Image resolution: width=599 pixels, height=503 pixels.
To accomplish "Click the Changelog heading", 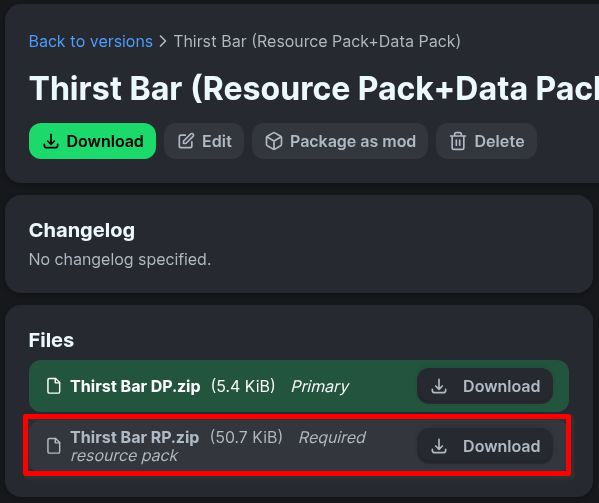I will pyautogui.click(x=82, y=231).
